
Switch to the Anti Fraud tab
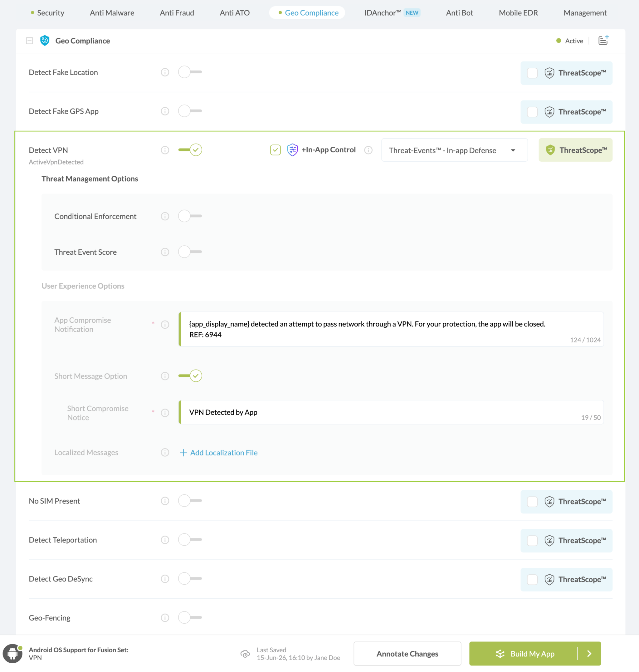tap(177, 12)
